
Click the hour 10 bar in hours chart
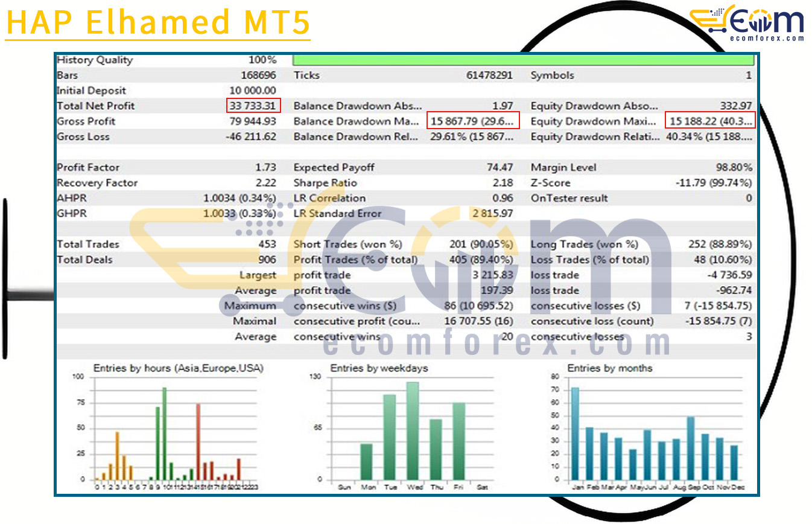[x=164, y=433]
